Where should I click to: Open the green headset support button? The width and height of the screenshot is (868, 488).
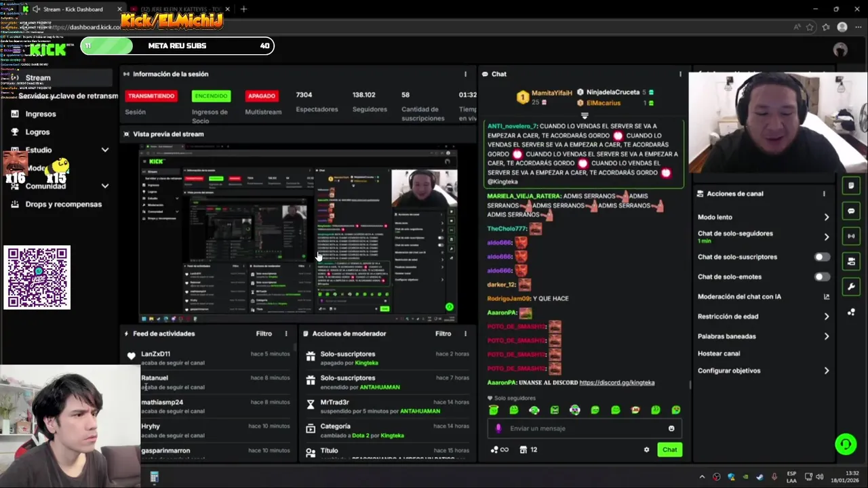pyautogui.click(x=846, y=444)
